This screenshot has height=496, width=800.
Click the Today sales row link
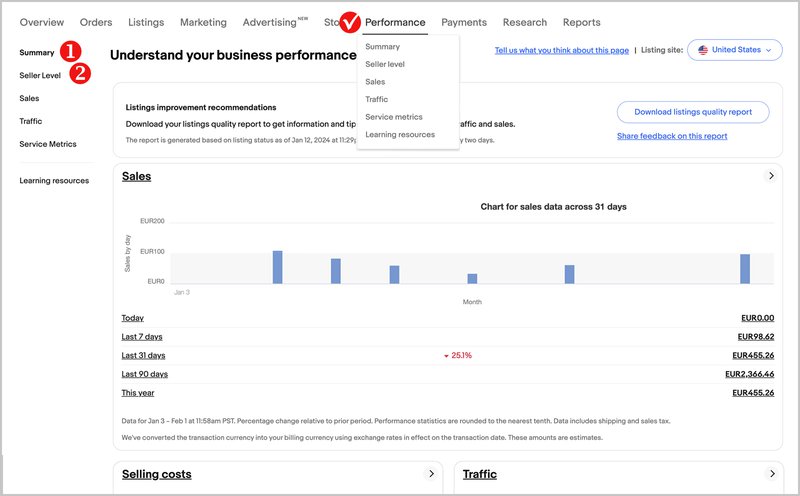pos(133,318)
